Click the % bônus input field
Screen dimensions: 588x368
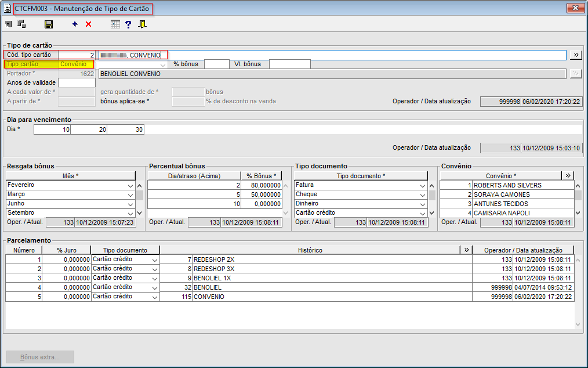click(216, 64)
